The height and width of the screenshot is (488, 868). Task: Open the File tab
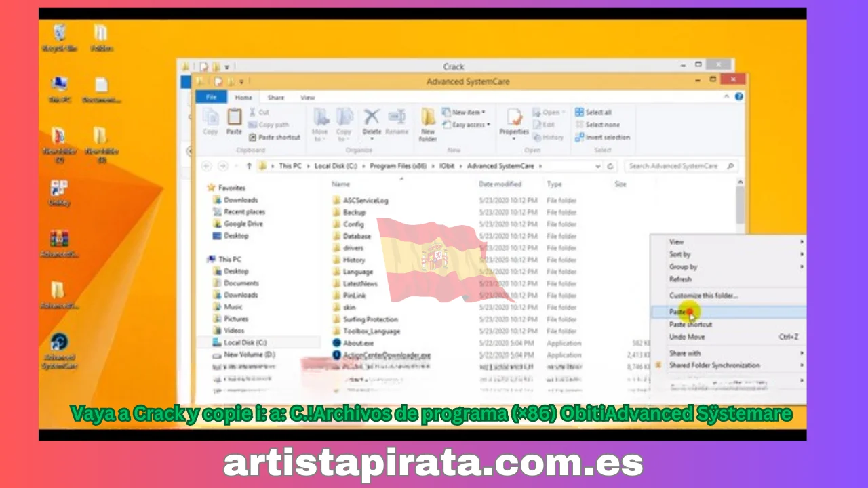[x=212, y=97]
